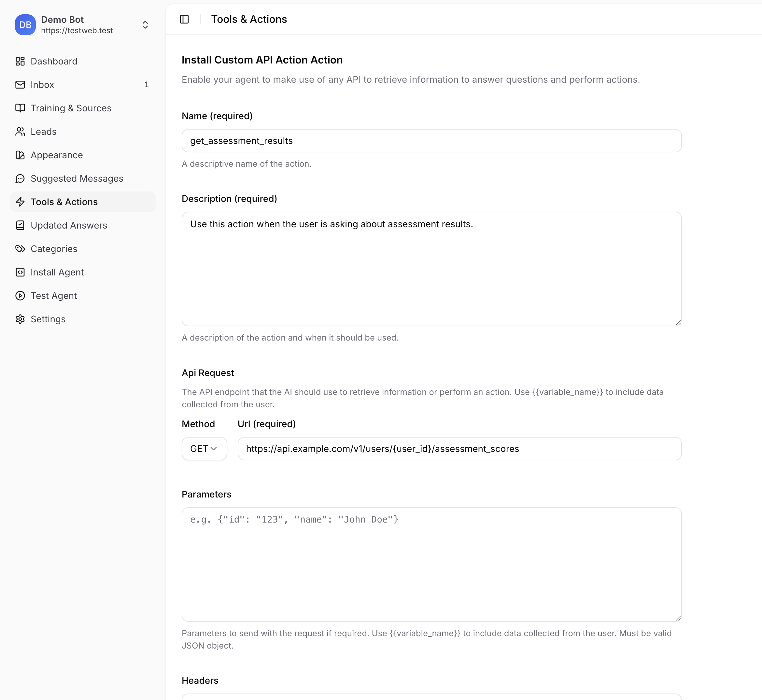Focus the Parameters JSON text area
This screenshot has height=700, width=762.
pyautogui.click(x=431, y=564)
